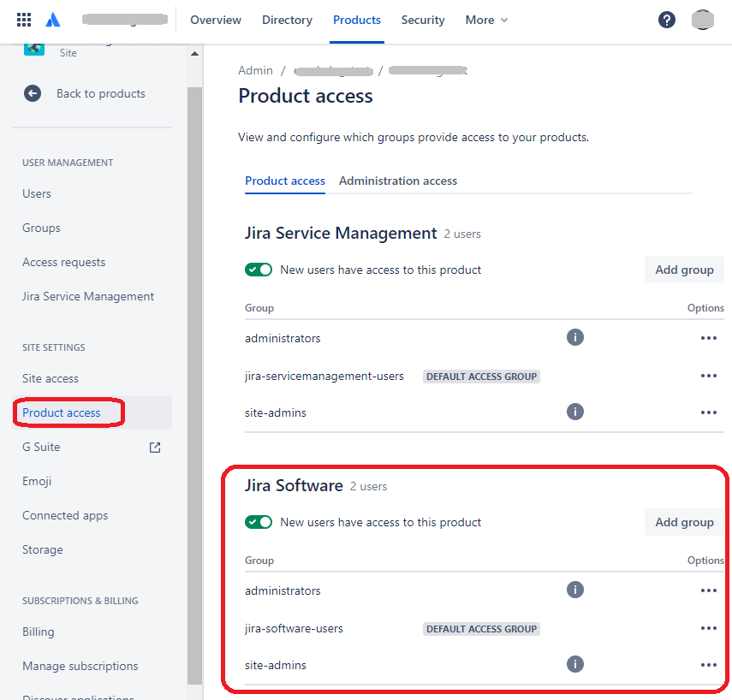Show info for Jira Software administrators group
Screen dimensions: 732x700
point(575,590)
